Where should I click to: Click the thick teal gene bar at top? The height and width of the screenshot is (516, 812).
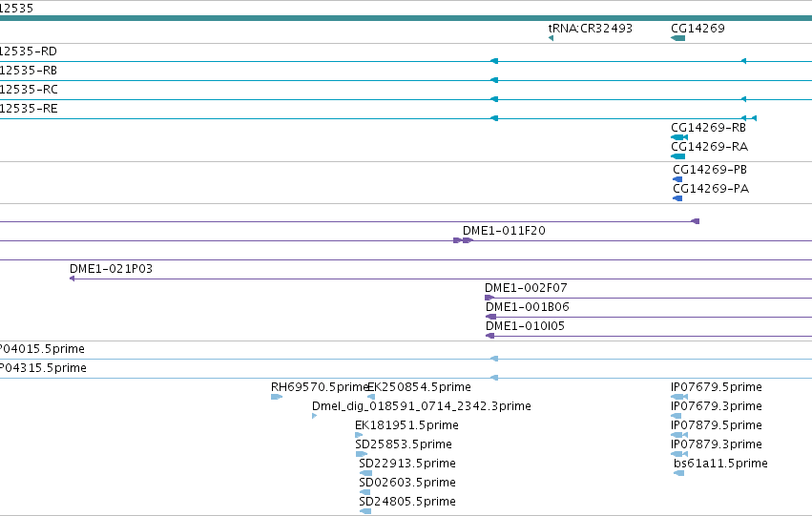coord(406,18)
